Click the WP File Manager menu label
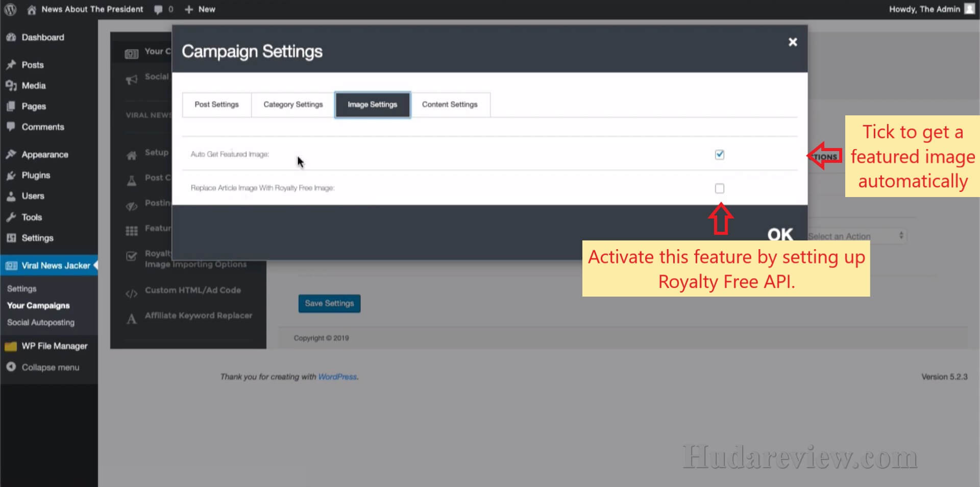The height and width of the screenshot is (487, 980). pyautogui.click(x=55, y=346)
